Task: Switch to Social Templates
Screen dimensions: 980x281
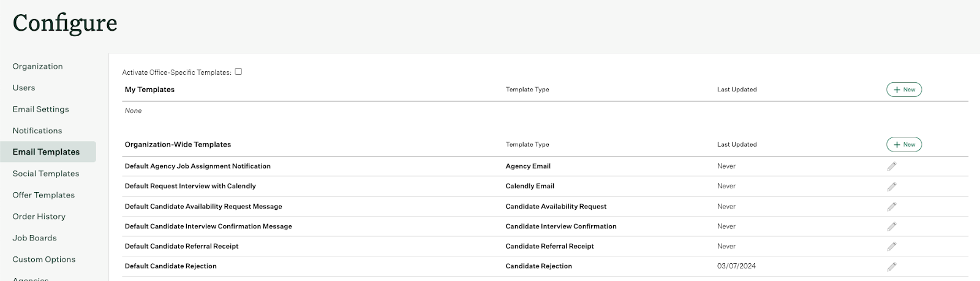Action: pyautogui.click(x=46, y=174)
